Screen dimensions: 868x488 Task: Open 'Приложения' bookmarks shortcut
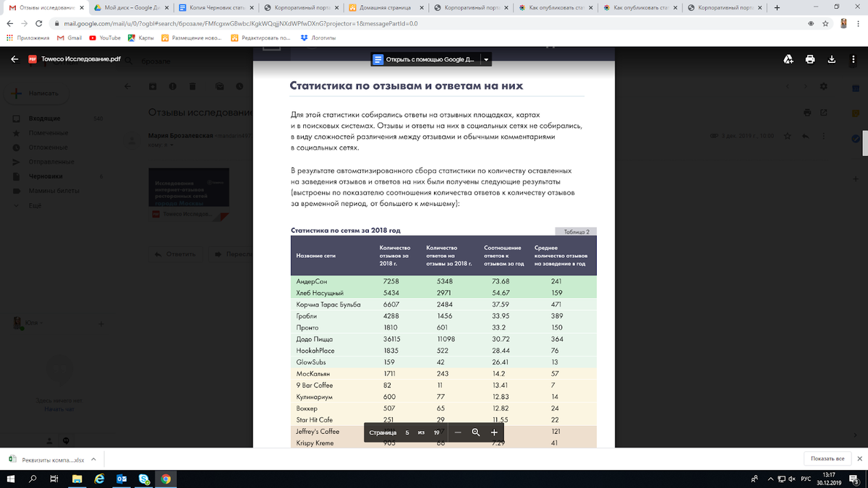click(28, 38)
